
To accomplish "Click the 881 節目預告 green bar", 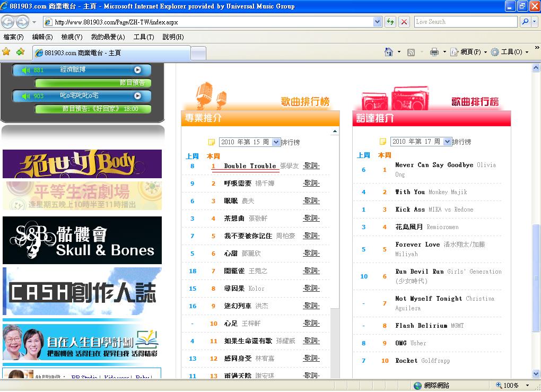I will pyautogui.click(x=93, y=83).
